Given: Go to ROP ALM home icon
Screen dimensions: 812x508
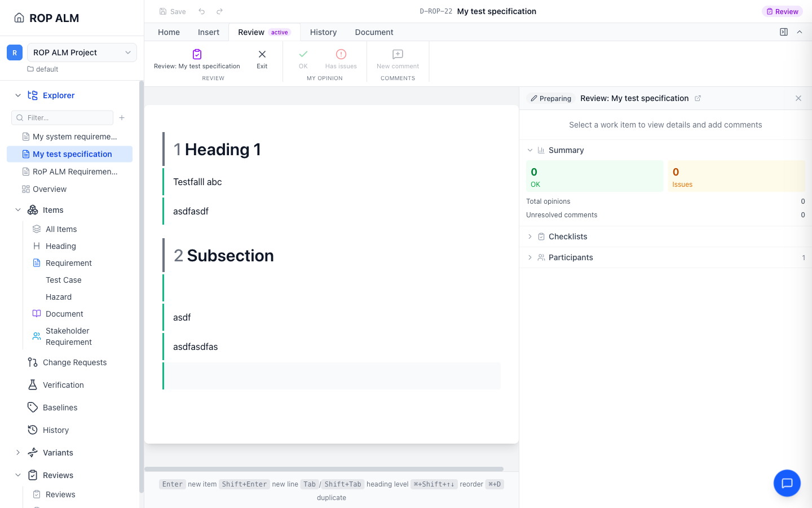Looking at the screenshot, I should click(x=19, y=18).
